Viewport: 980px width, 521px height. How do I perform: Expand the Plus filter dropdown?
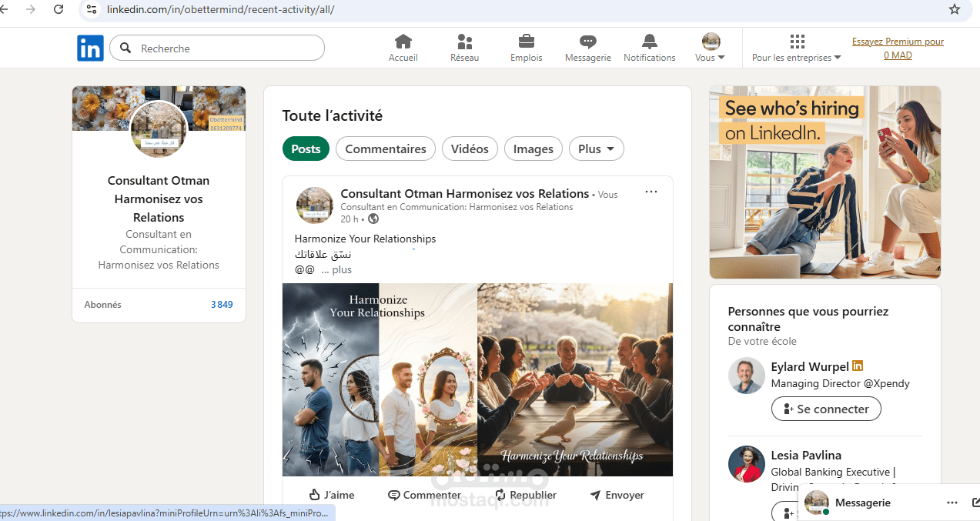[596, 149]
